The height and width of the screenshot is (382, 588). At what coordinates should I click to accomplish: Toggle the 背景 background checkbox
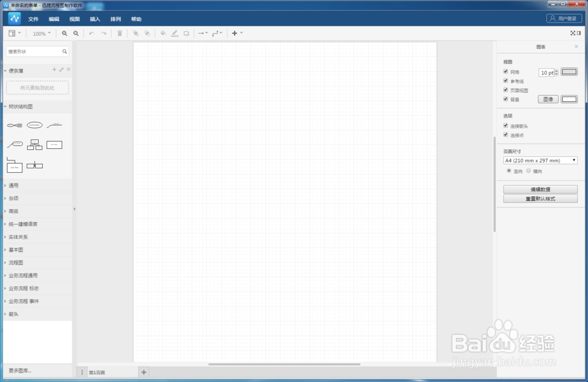tap(506, 99)
